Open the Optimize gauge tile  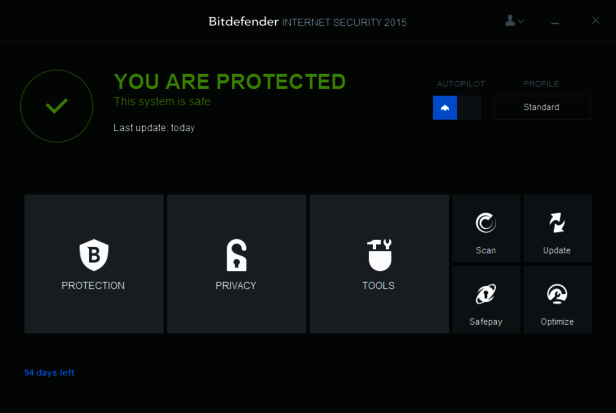pyautogui.click(x=557, y=299)
